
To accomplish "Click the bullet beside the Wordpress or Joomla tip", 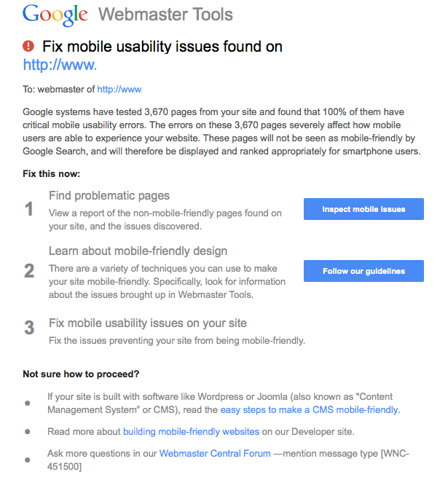I will (28, 403).
